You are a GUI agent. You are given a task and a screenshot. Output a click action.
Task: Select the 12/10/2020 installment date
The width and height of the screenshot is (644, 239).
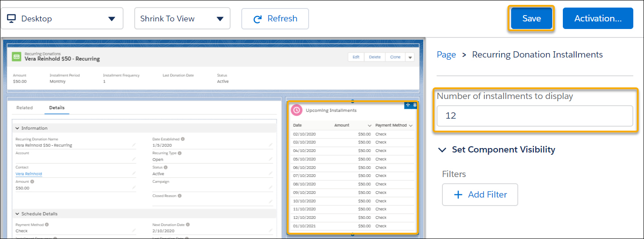304,218
